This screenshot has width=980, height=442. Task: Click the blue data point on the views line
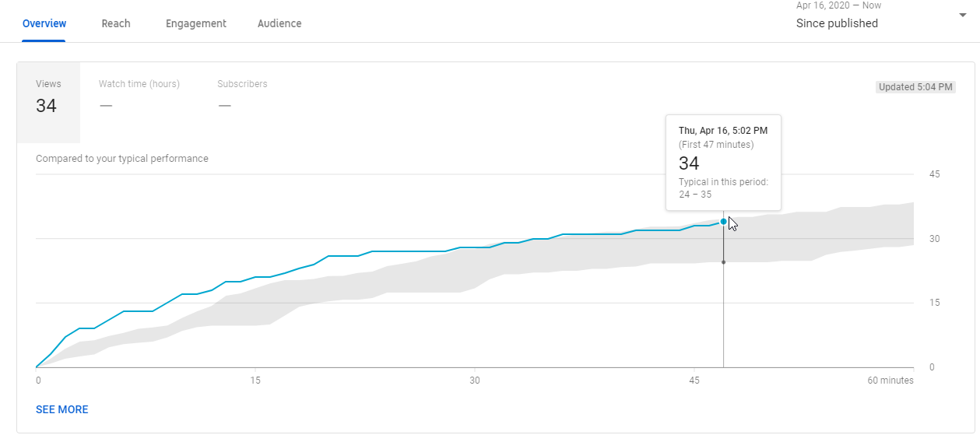pyautogui.click(x=724, y=222)
